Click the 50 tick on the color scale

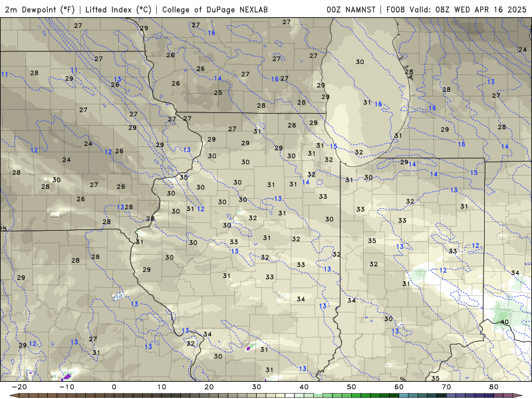pyautogui.click(x=352, y=387)
